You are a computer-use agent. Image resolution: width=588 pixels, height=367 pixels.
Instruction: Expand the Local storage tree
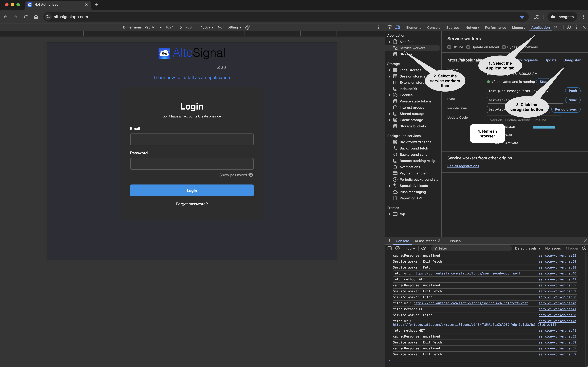pyautogui.click(x=390, y=70)
